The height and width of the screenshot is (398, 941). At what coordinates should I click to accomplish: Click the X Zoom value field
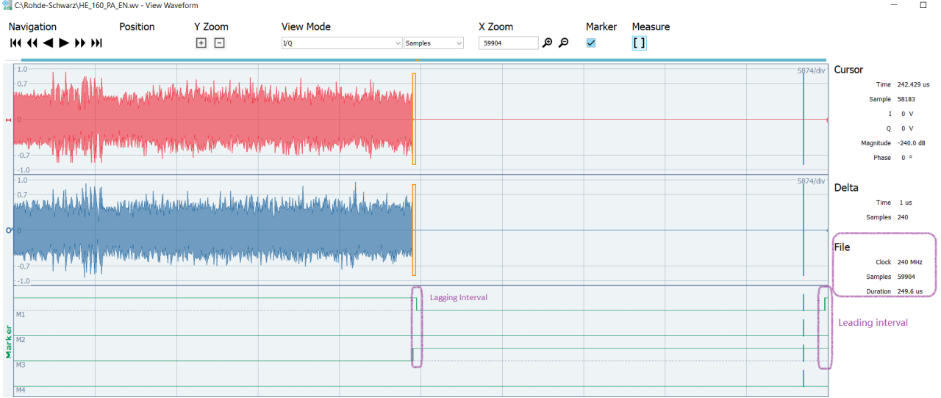tap(508, 43)
